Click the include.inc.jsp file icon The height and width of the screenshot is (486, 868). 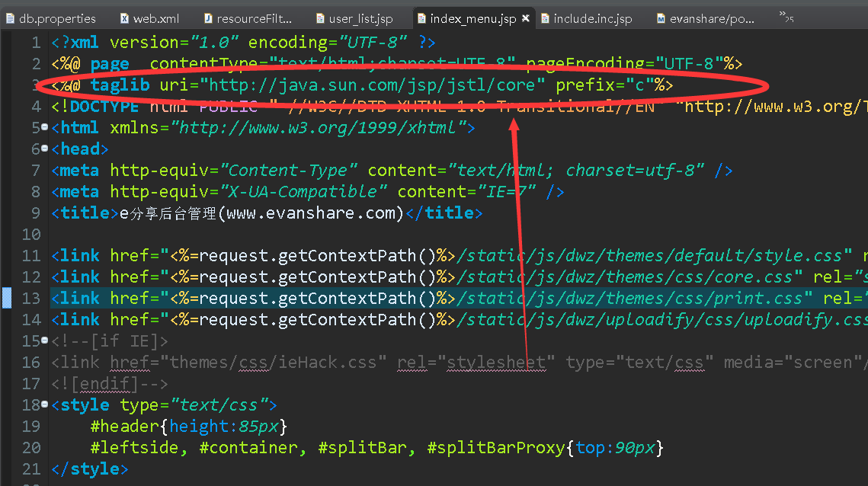545,19
